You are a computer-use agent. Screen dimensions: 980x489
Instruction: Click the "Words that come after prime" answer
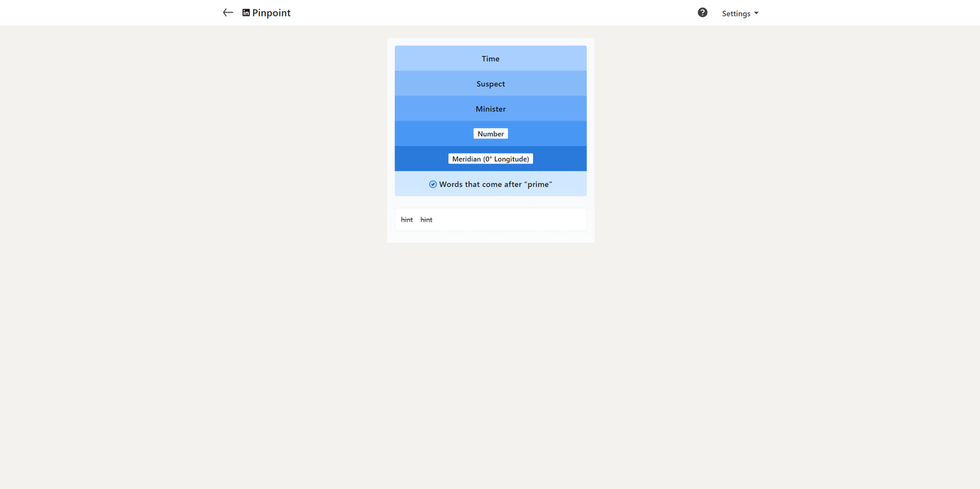pyautogui.click(x=496, y=184)
